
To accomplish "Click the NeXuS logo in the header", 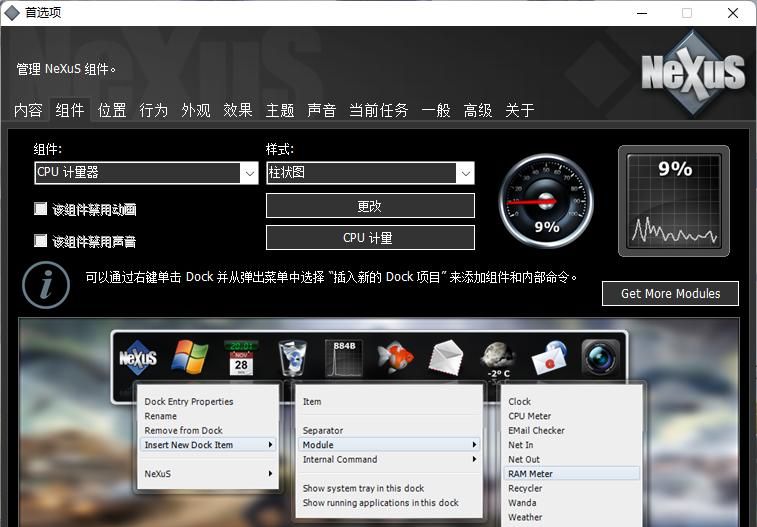I will tap(693, 72).
